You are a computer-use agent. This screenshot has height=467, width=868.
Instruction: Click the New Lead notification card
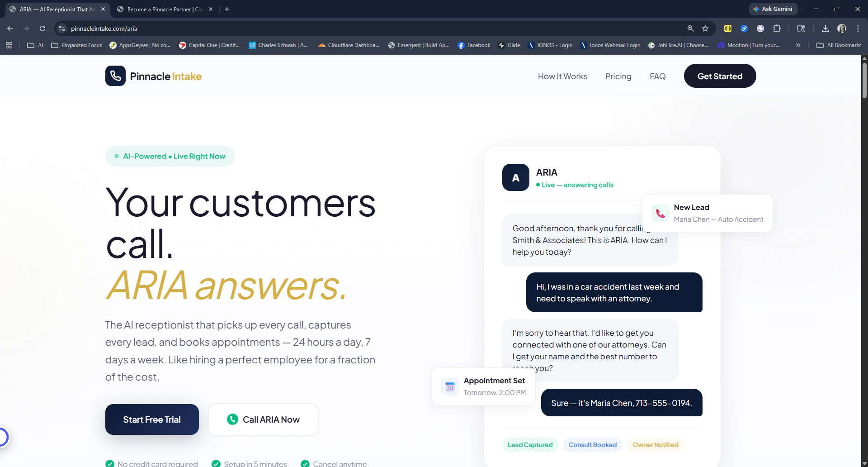tap(708, 213)
